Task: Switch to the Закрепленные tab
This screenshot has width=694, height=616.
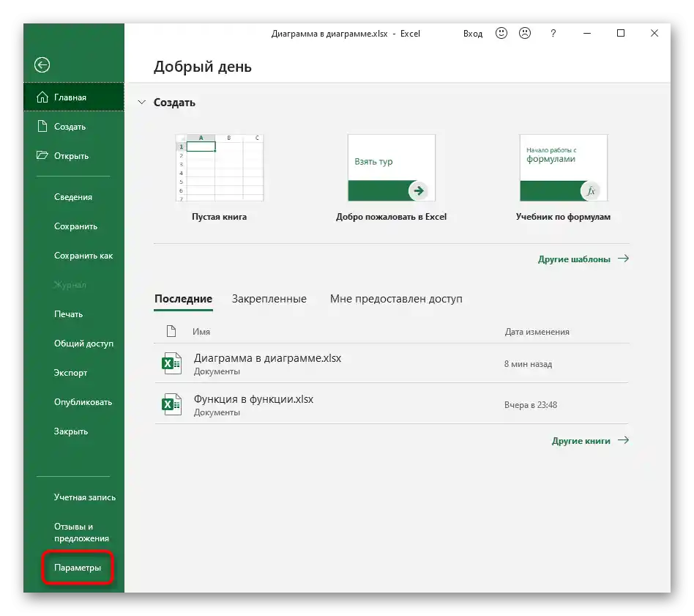Action: 269,299
